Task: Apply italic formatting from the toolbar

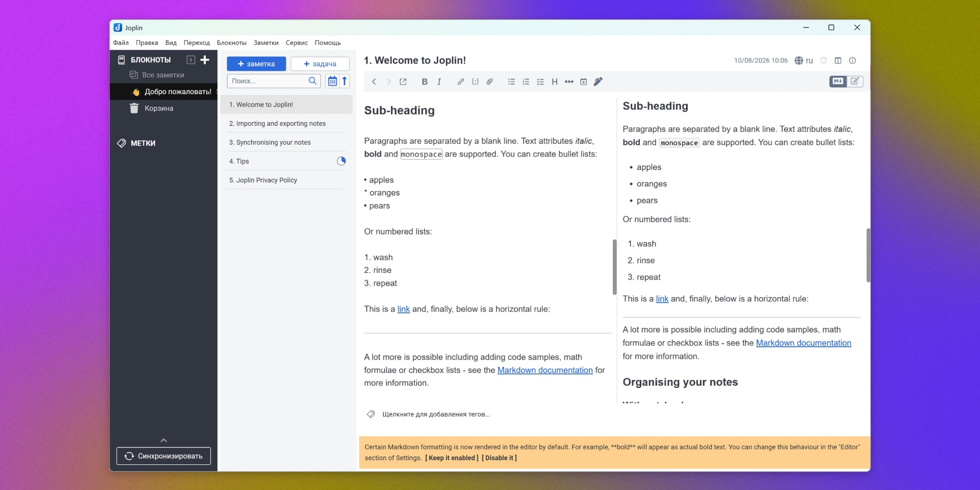Action: pos(439,82)
